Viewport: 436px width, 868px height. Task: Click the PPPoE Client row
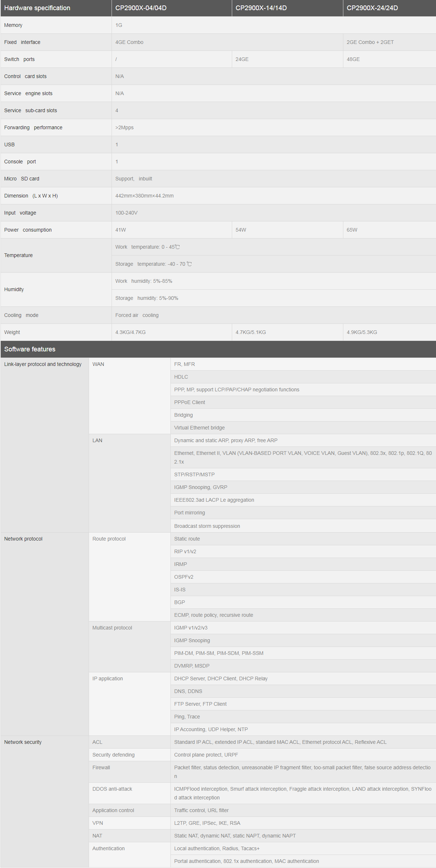(303, 402)
